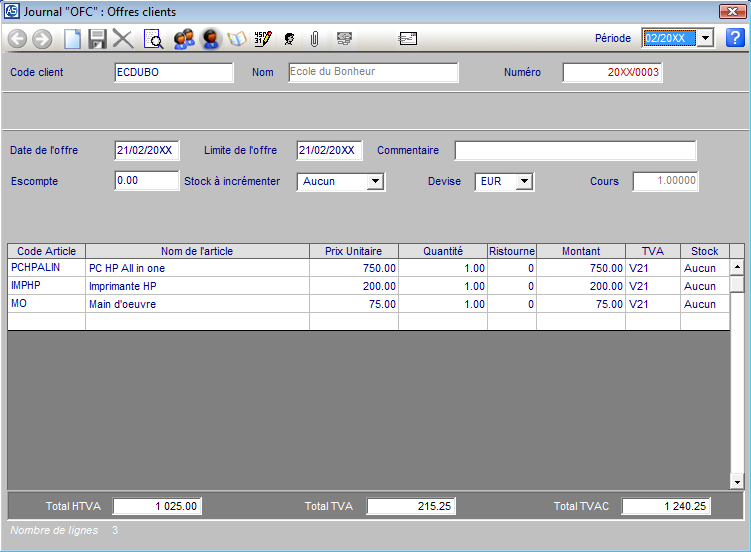Click the paperclip attachment icon
Screen dimensions: 751x552
click(x=314, y=39)
